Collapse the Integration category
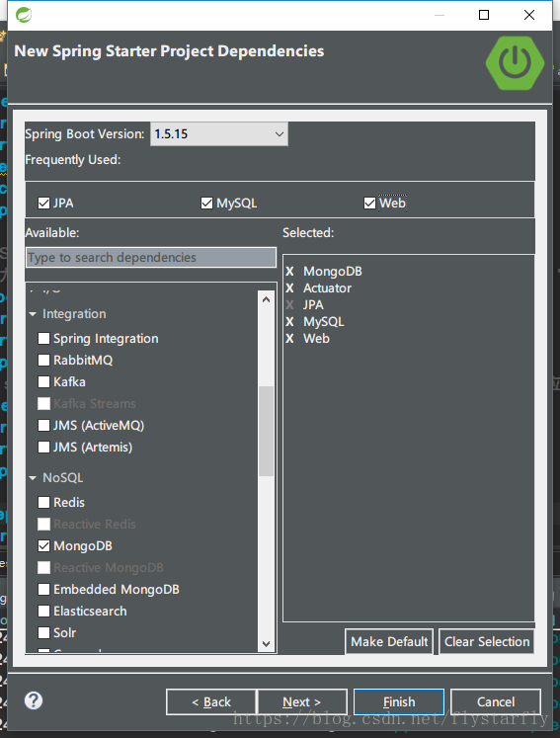560x738 pixels. [x=33, y=314]
